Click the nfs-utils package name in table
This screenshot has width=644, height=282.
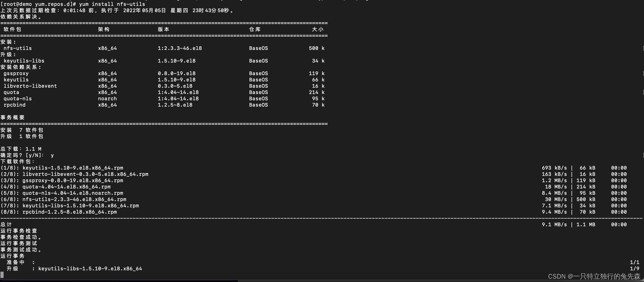[18, 48]
